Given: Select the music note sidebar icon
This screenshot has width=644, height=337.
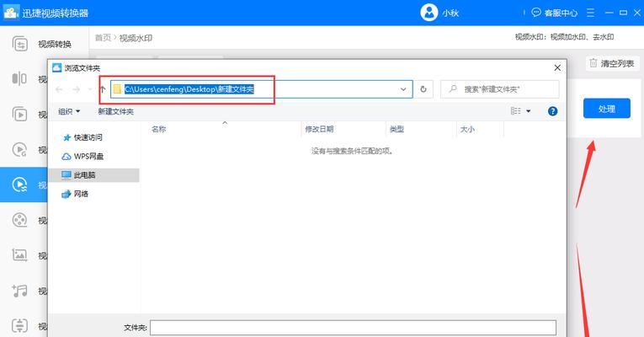Looking at the screenshot, I should pos(19,291).
